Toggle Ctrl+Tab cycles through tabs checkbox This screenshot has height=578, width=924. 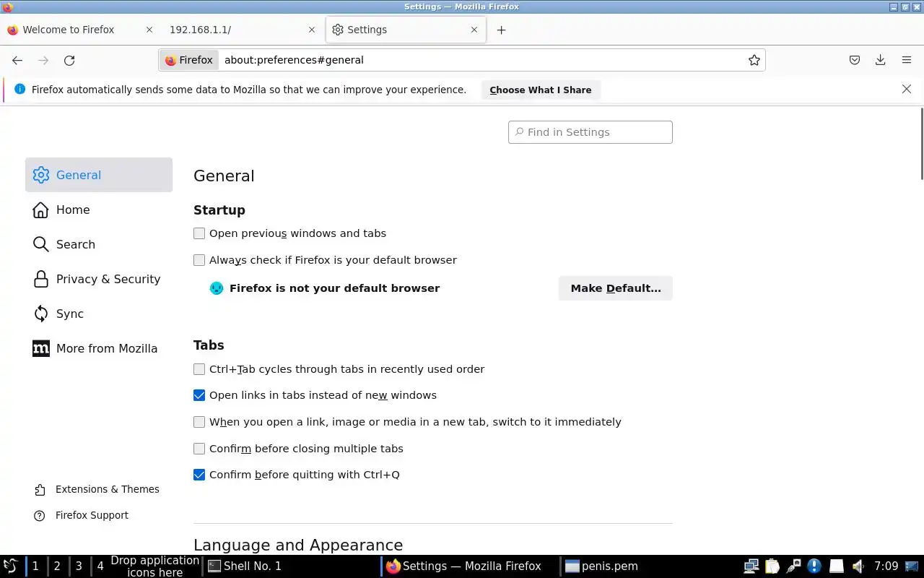point(199,369)
